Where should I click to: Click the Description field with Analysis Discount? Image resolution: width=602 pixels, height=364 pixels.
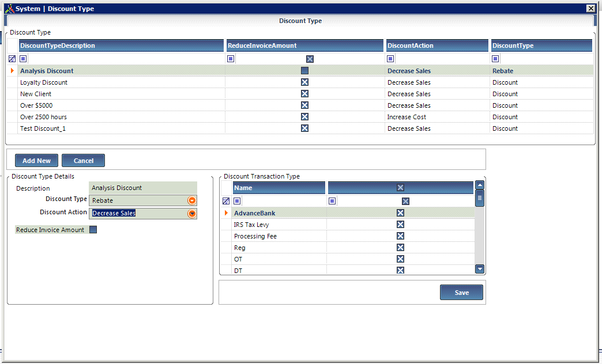point(143,188)
